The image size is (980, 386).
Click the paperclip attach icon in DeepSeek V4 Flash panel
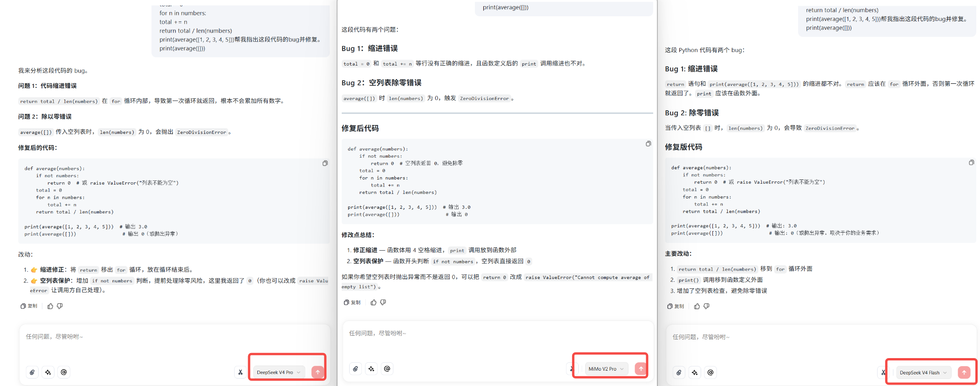click(x=679, y=373)
